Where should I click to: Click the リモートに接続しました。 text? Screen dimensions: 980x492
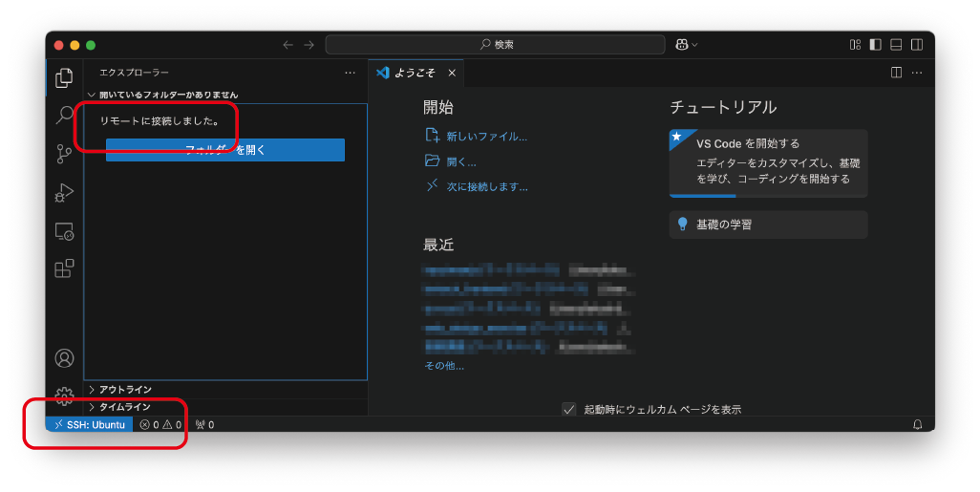(160, 121)
